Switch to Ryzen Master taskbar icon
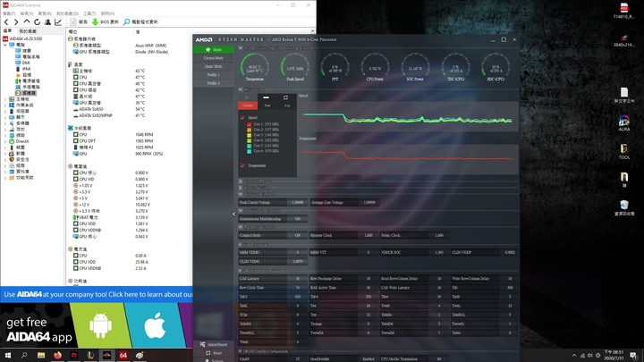The height and width of the screenshot is (362, 644). (x=106, y=355)
